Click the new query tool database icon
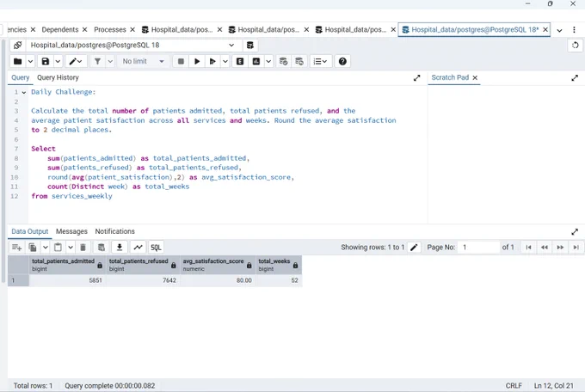 pyautogui.click(x=250, y=45)
